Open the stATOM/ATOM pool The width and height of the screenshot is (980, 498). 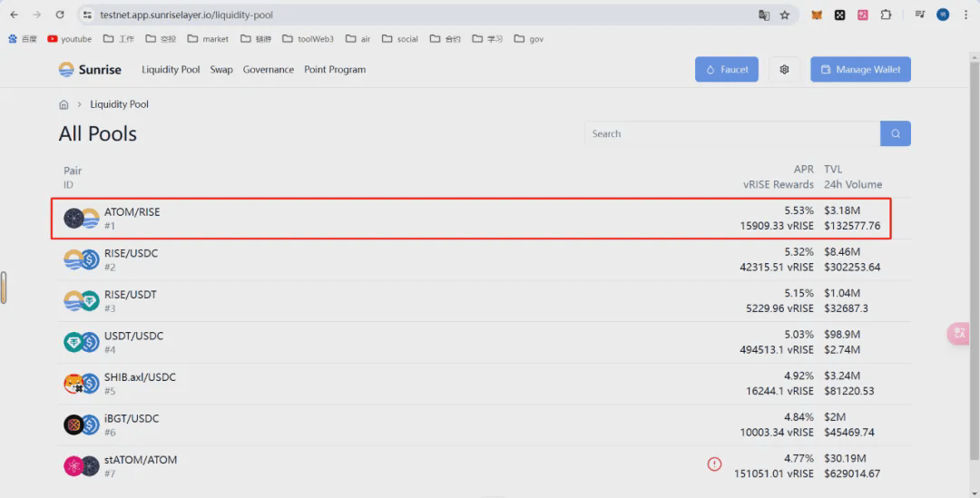pyautogui.click(x=485, y=466)
